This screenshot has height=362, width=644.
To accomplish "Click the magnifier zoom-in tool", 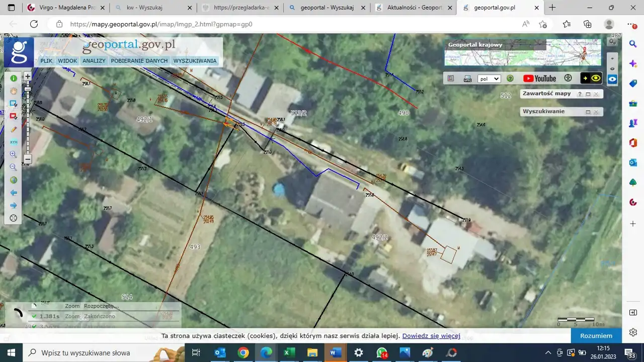I will coord(14,155).
